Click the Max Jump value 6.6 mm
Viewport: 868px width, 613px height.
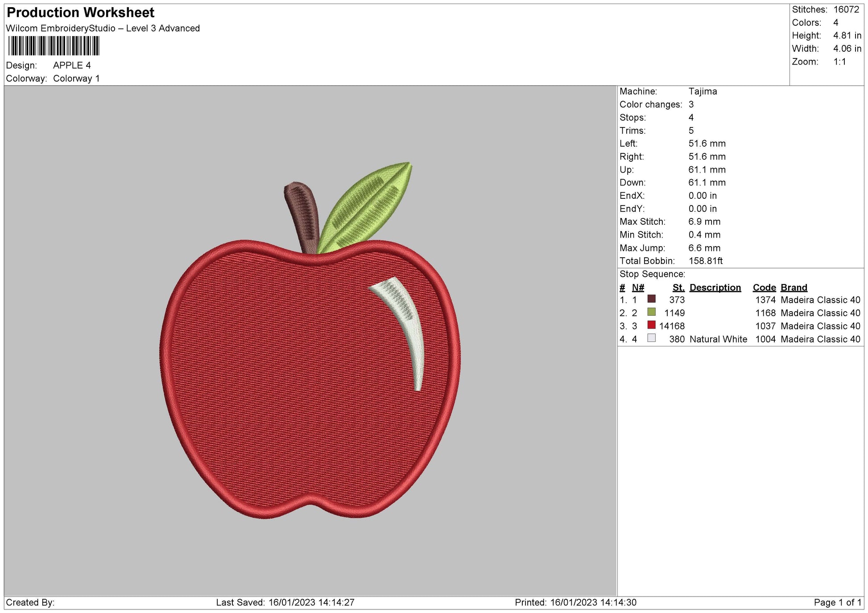[x=704, y=248]
